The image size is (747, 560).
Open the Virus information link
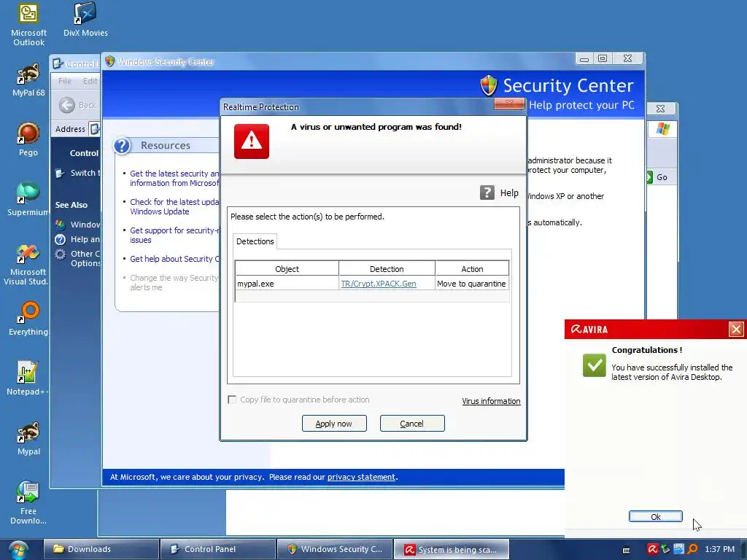(x=491, y=401)
